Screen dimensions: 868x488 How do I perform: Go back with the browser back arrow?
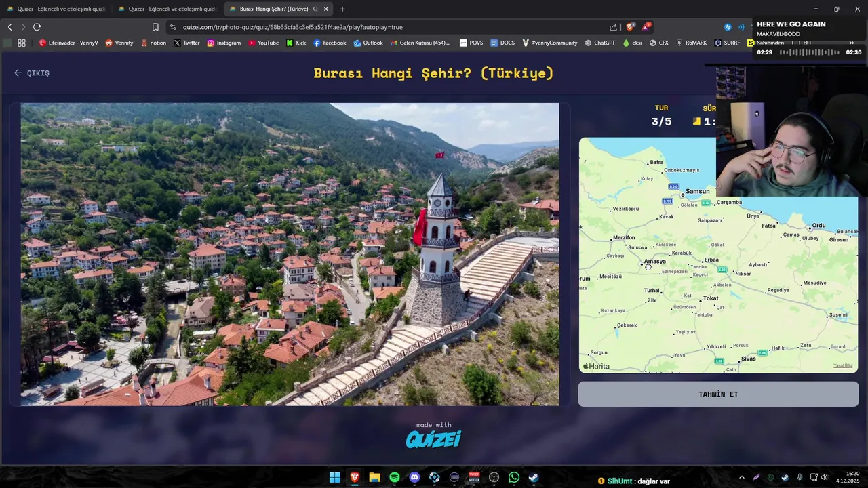[9, 27]
